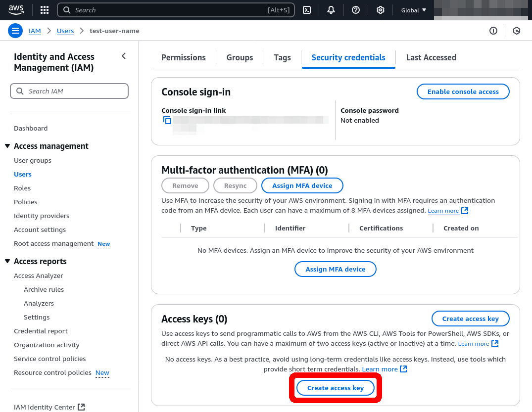The width and height of the screenshot is (532, 412).
Task: Click the disabled Resync button
Action: pos(235,185)
